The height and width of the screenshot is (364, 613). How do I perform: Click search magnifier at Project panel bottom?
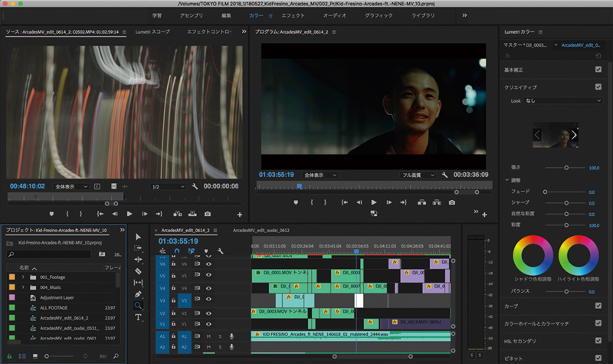(116, 356)
